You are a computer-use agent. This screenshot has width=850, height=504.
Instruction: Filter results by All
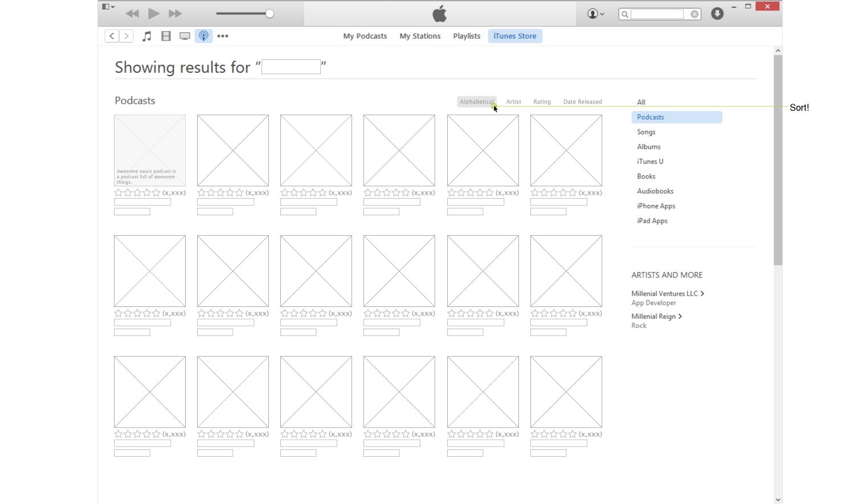(x=641, y=102)
